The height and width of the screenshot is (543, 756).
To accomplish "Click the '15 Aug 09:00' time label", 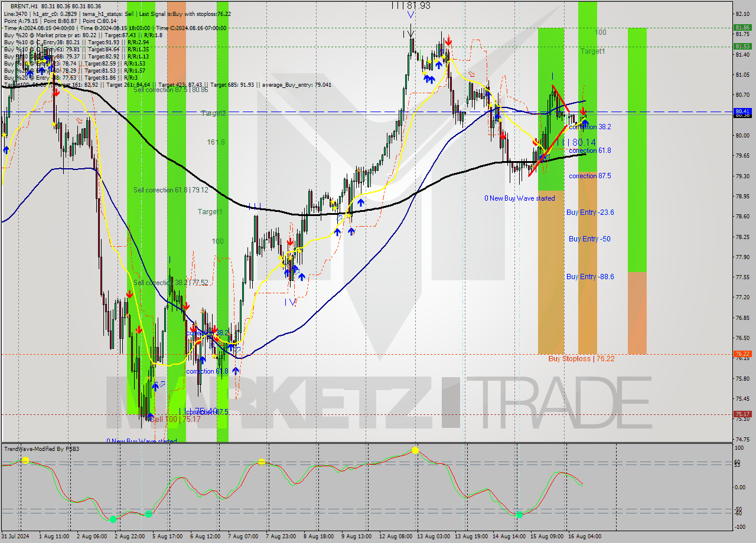I will 546,537.
